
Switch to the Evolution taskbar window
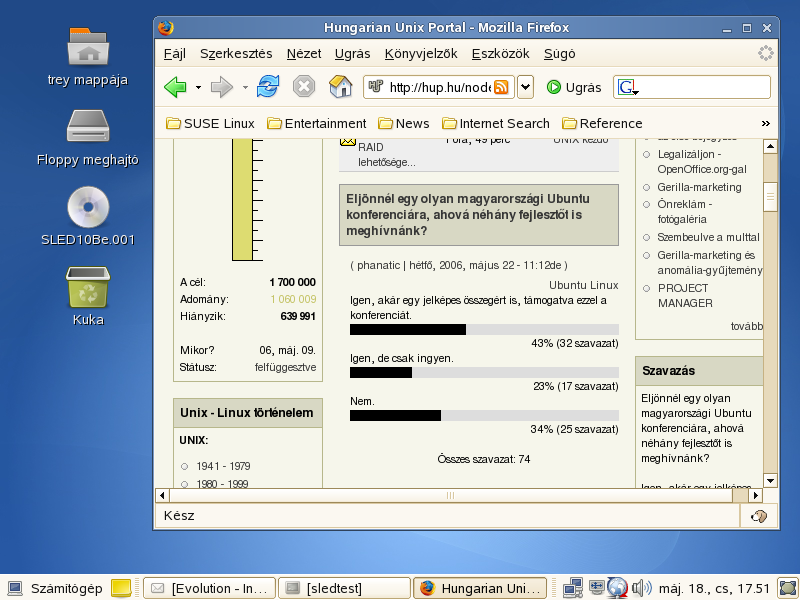point(210,588)
